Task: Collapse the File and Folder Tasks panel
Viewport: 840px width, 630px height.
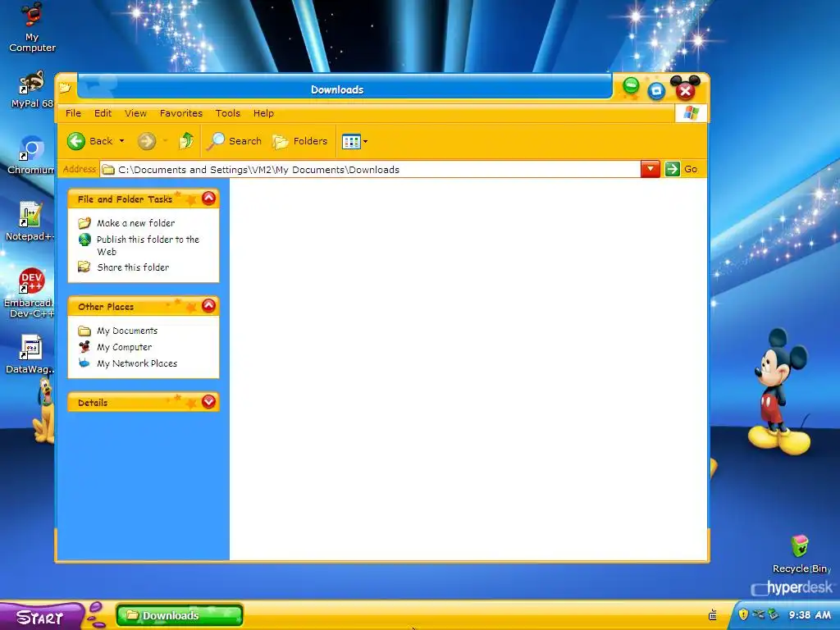Action: coord(208,199)
